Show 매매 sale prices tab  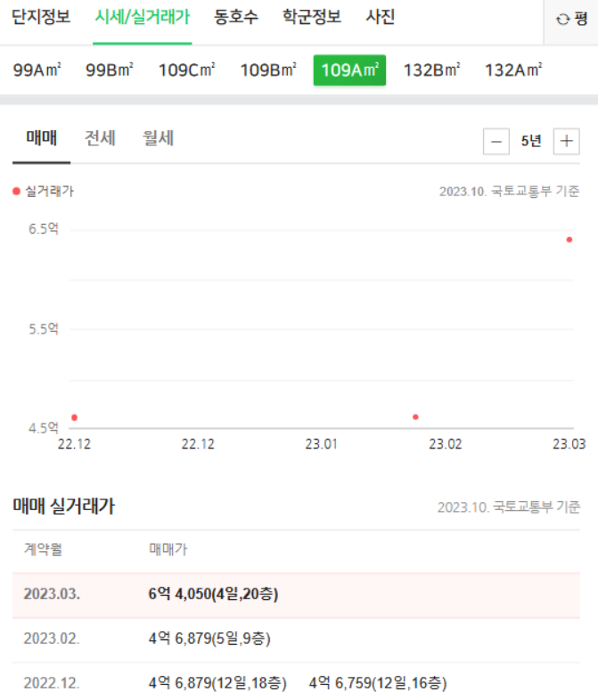42,138
